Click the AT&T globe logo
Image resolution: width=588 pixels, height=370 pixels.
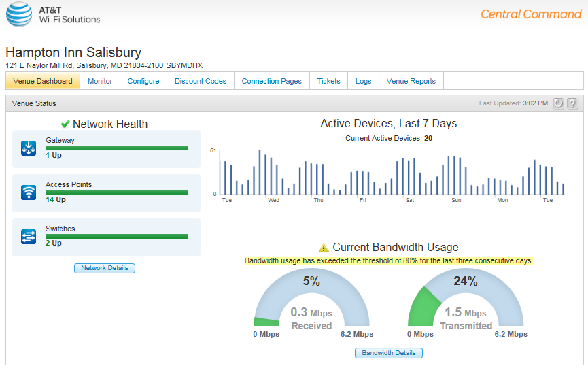19,14
